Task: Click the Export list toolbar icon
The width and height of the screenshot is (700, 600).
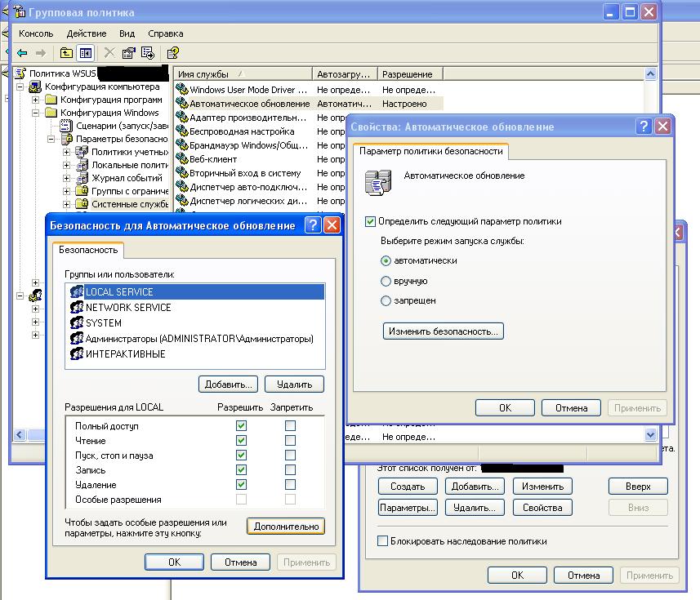Action: coord(147,53)
